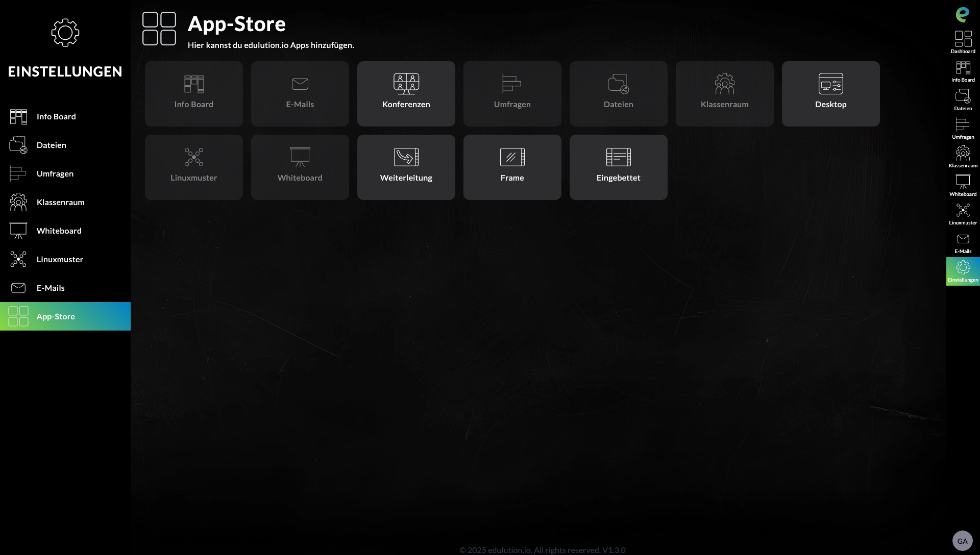Select the Whiteboard app card

pos(300,167)
